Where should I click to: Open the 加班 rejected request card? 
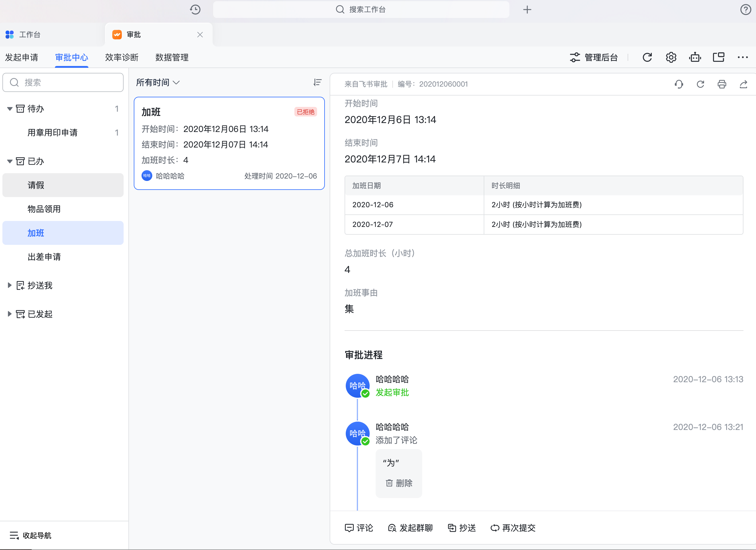[x=229, y=143]
